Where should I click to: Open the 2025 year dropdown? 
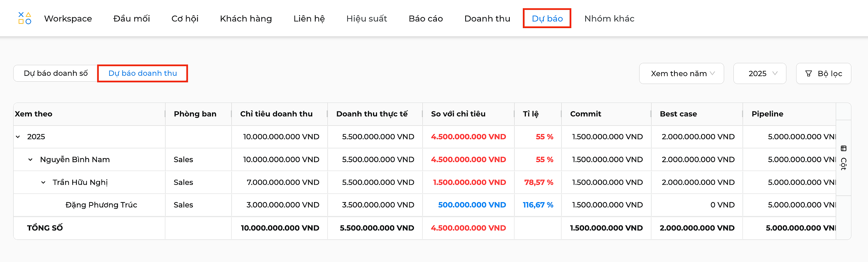tap(760, 73)
